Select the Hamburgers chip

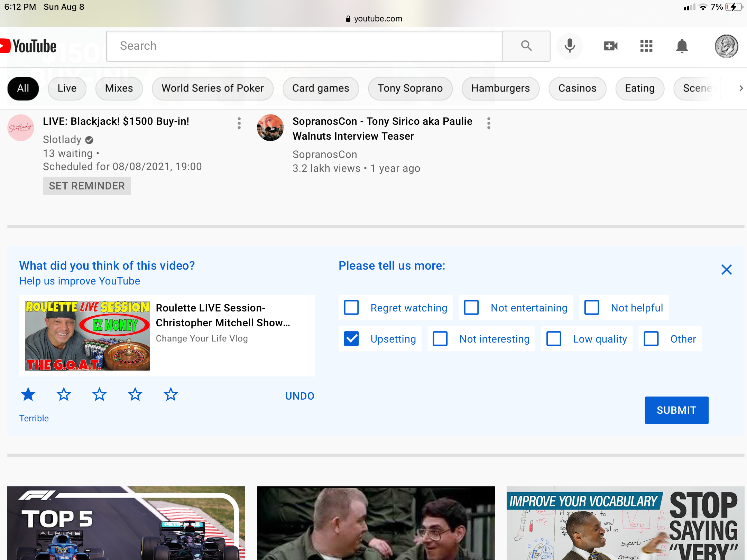pos(500,88)
